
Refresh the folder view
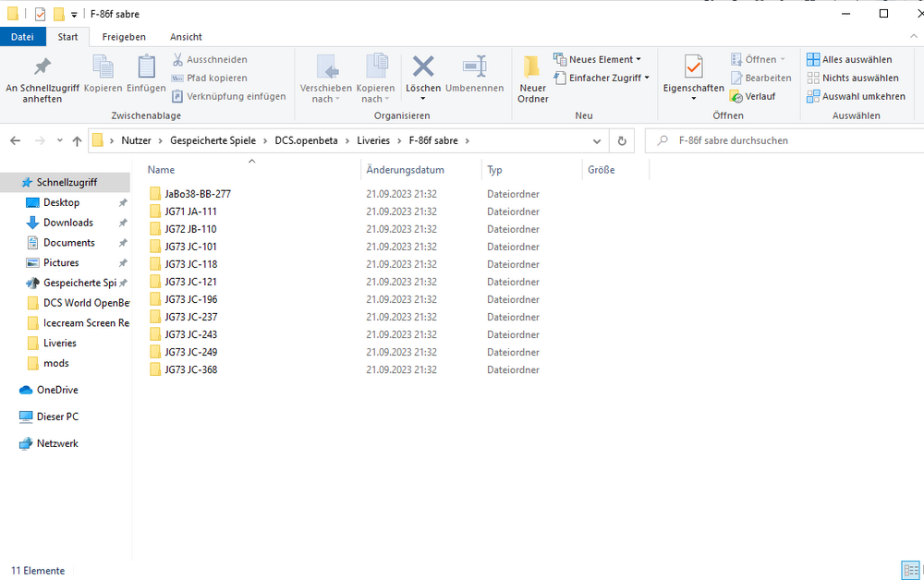[x=622, y=140]
